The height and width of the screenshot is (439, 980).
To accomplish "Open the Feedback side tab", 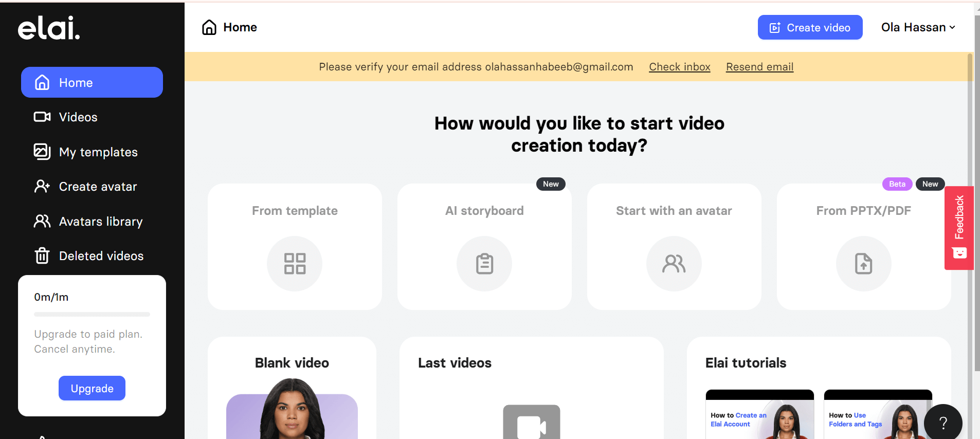I will [959, 228].
